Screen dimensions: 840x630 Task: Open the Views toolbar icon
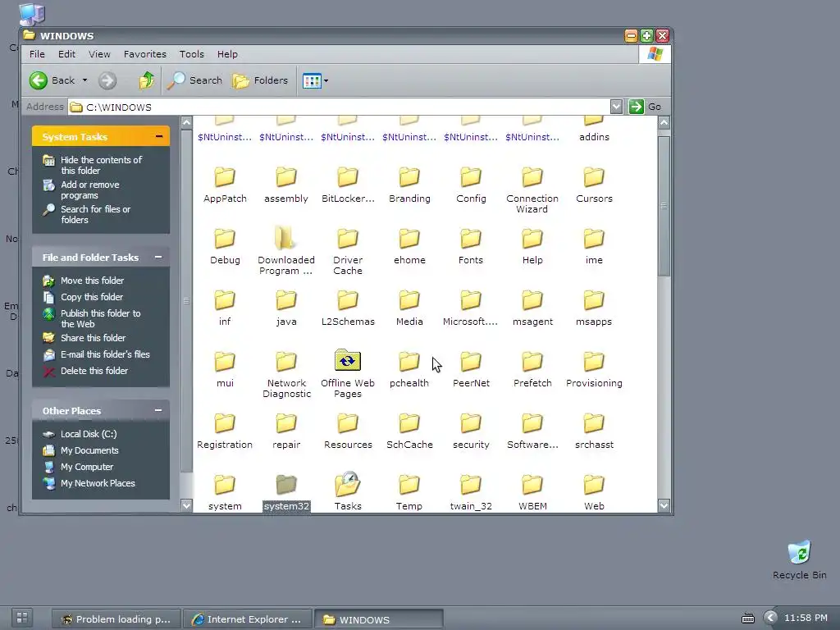coord(311,81)
